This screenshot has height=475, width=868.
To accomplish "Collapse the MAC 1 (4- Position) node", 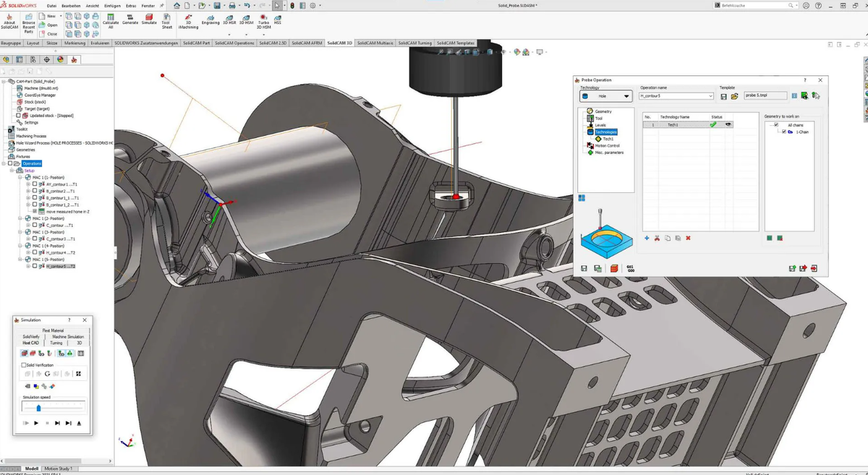I will (20, 246).
